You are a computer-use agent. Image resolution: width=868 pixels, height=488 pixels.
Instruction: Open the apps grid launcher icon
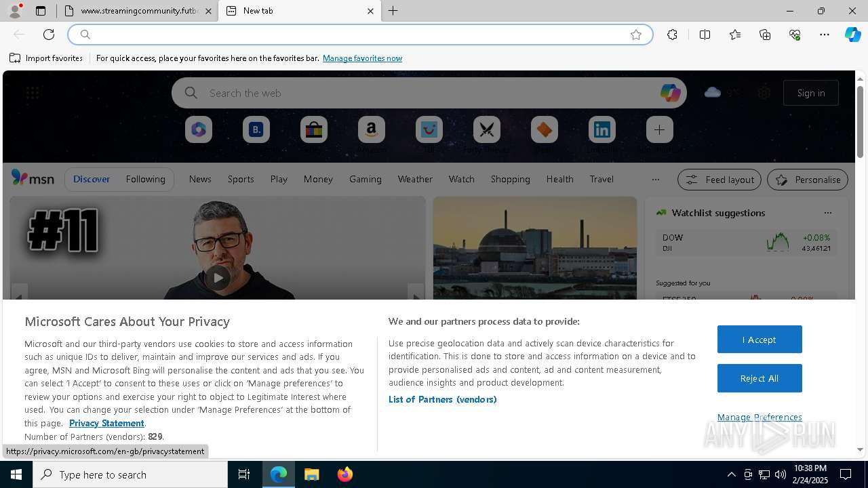(x=33, y=93)
